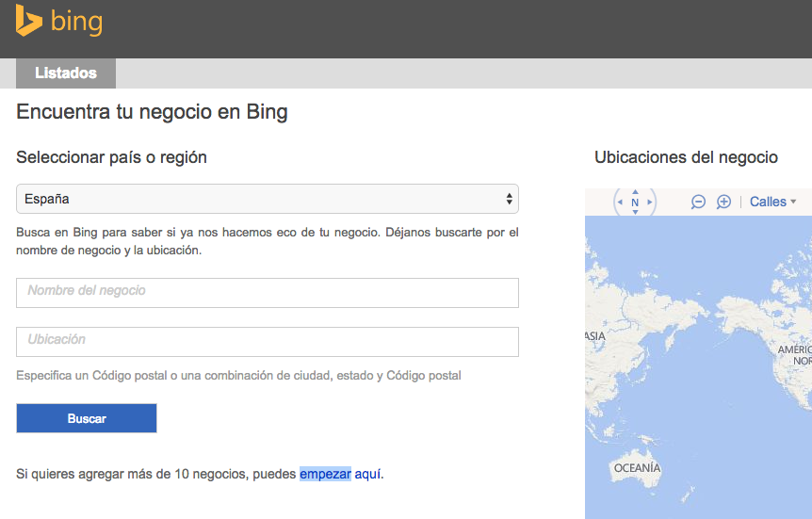Click the Buscar button
This screenshot has width=812, height=519.
pyautogui.click(x=87, y=418)
